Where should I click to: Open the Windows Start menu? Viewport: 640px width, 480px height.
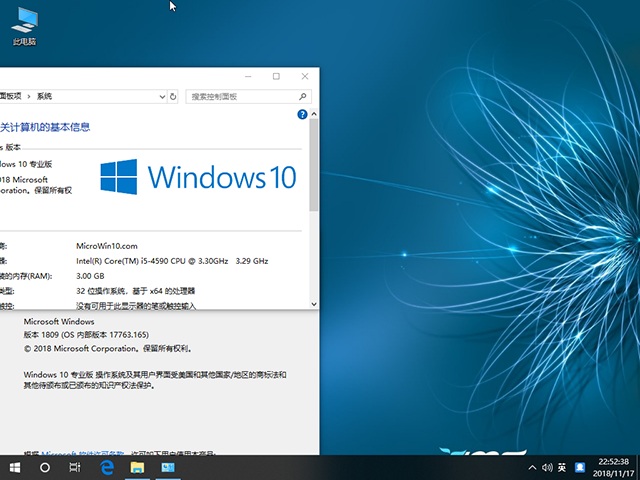tap(15, 467)
